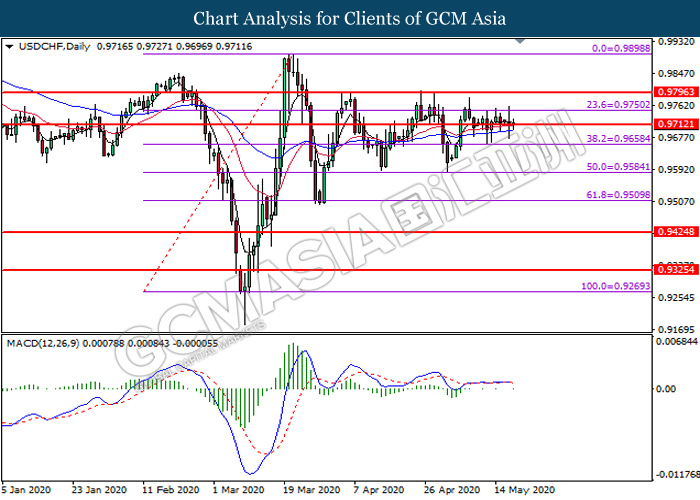Click the 38.2=0.96584 Fibonacci label
This screenshot has width=700, height=500.
[618, 139]
